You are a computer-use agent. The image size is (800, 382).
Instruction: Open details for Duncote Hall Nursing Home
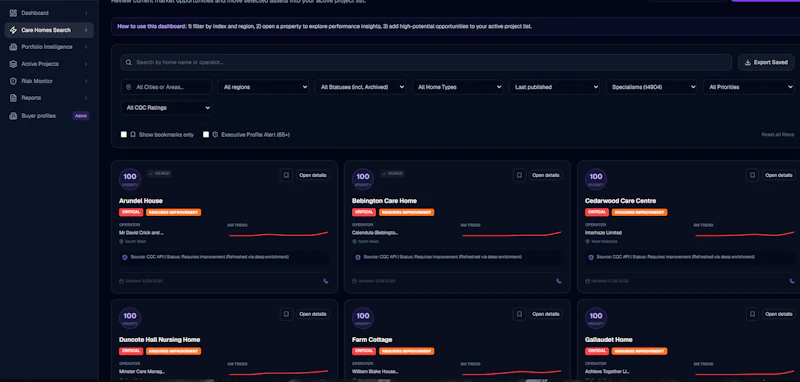[x=313, y=314]
